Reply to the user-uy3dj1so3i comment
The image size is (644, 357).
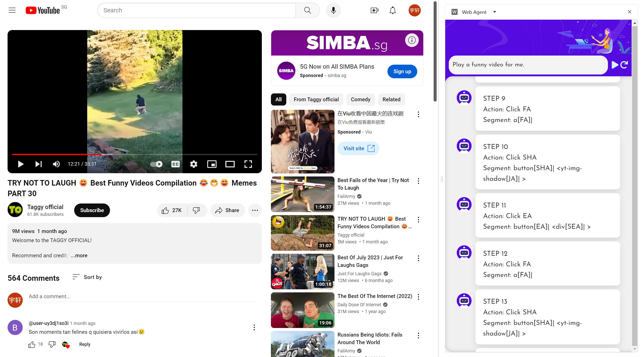(85, 344)
